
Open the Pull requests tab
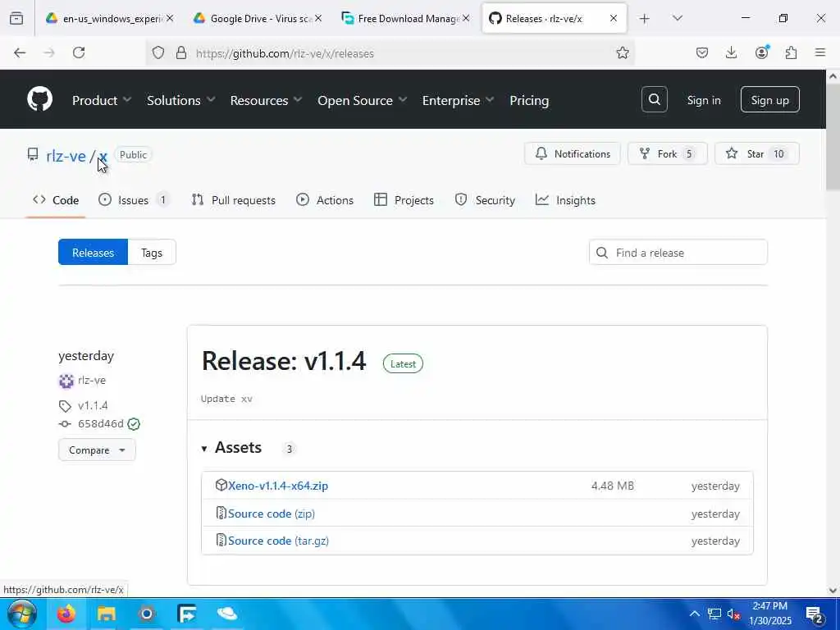click(x=234, y=200)
